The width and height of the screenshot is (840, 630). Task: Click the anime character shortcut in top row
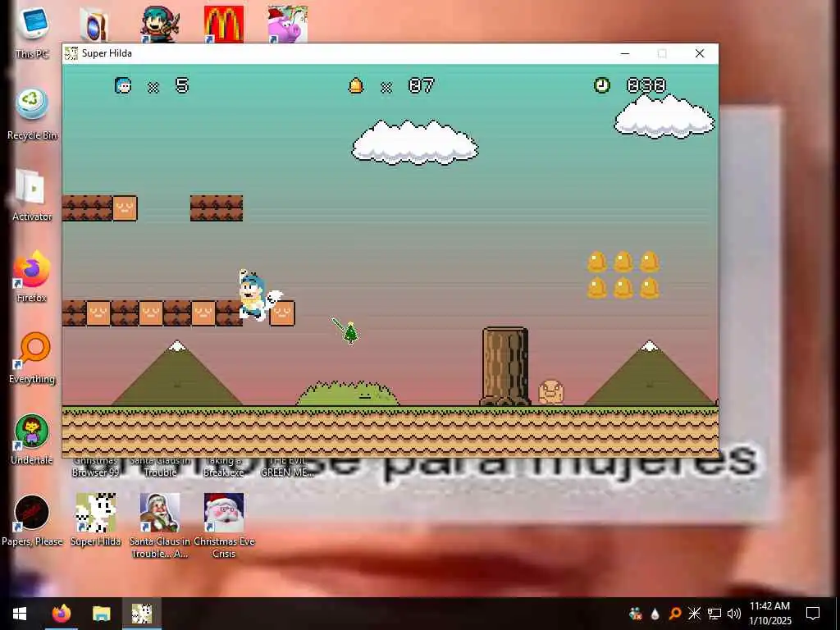(160, 24)
